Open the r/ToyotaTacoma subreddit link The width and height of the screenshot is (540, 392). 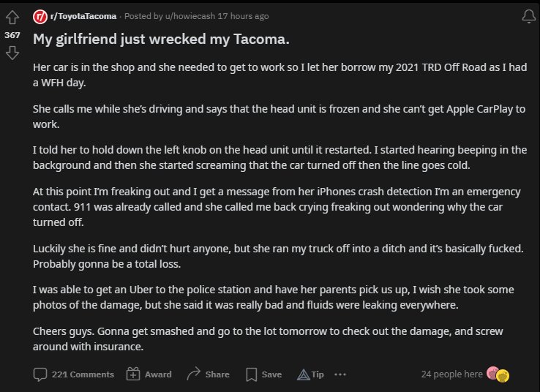pyautogui.click(x=83, y=16)
